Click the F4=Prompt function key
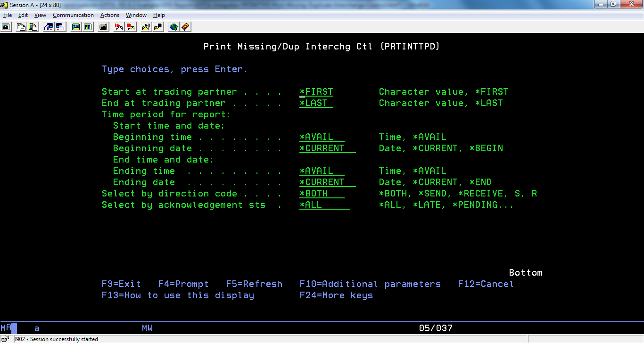Screen dimensions: 644x343 point(183,284)
